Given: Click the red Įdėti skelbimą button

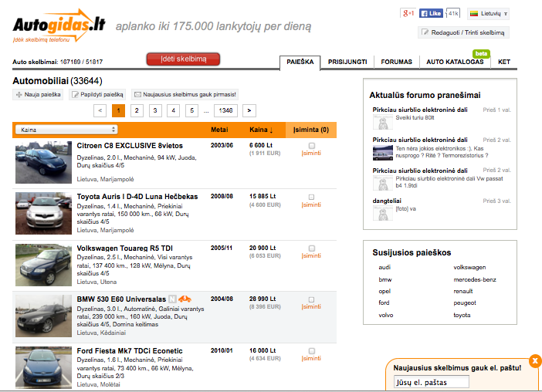Looking at the screenshot, I should (x=183, y=59).
